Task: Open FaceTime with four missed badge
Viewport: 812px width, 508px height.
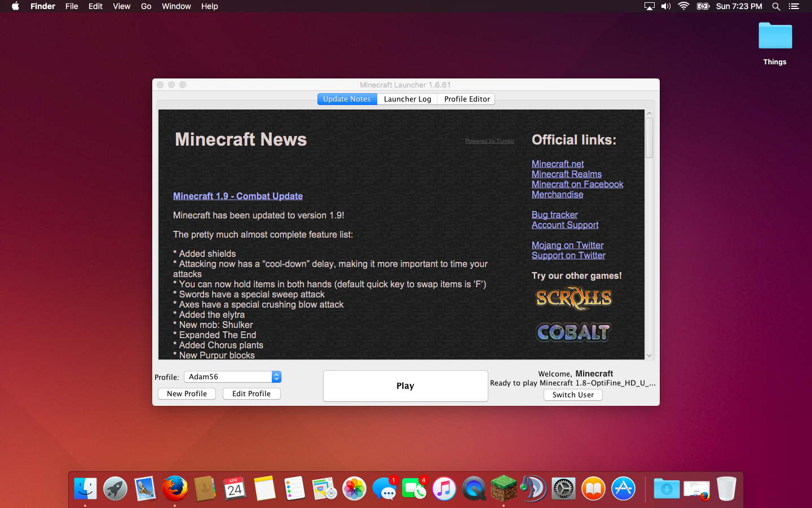Action: pyautogui.click(x=414, y=489)
